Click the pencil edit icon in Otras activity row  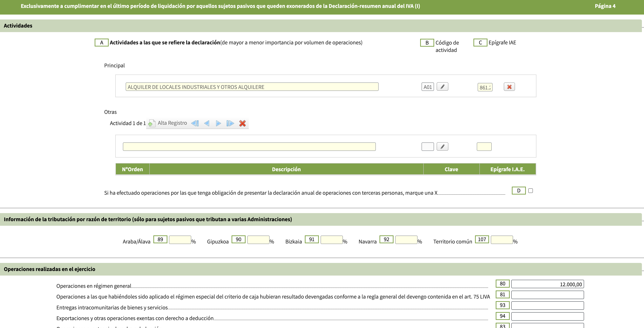(442, 147)
